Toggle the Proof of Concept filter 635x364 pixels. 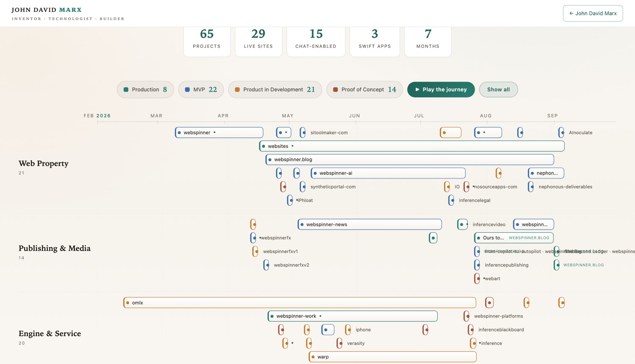tap(364, 89)
